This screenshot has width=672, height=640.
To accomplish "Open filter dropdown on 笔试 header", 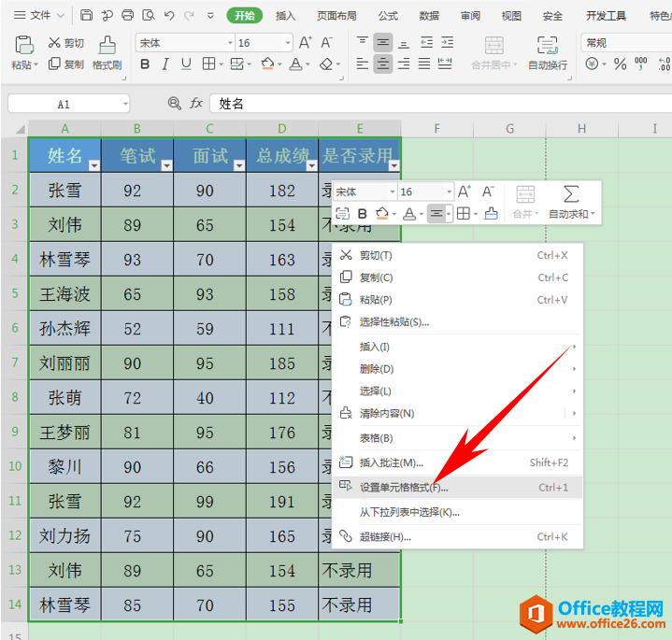I will pyautogui.click(x=166, y=165).
